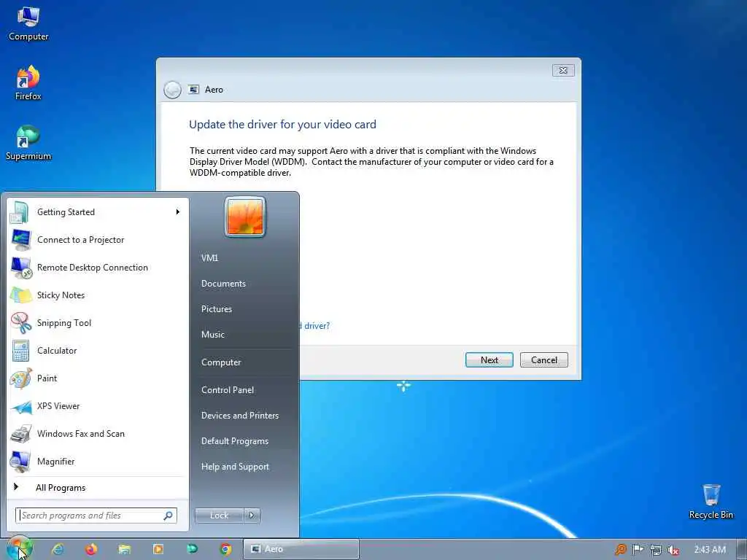
Task: Switch to Aero taskbar button
Action: pyautogui.click(x=301, y=549)
